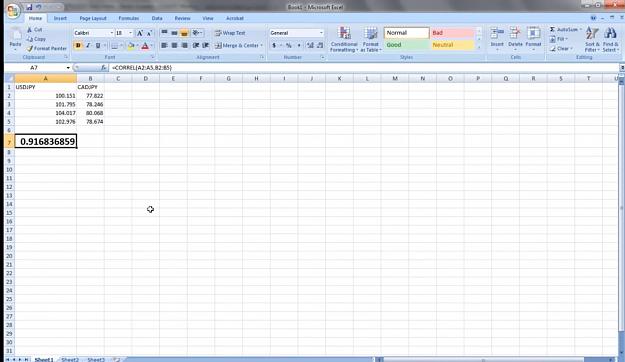Set Bottom Align vertical alignment
625x362 pixels.
184,33
